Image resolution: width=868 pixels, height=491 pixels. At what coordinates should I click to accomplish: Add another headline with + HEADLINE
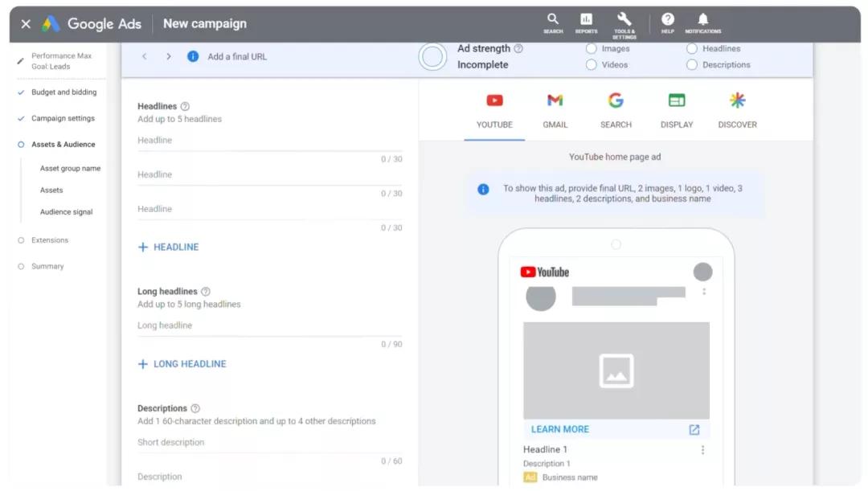click(168, 247)
